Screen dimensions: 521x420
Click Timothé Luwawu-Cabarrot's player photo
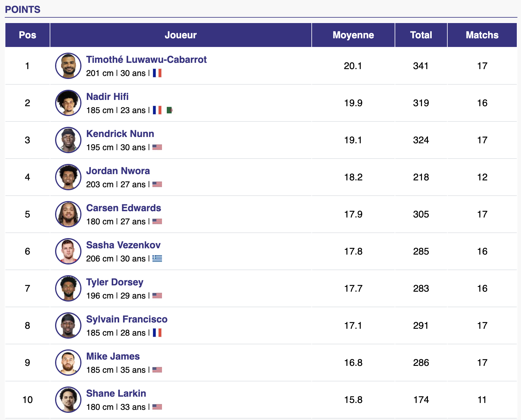pyautogui.click(x=68, y=66)
